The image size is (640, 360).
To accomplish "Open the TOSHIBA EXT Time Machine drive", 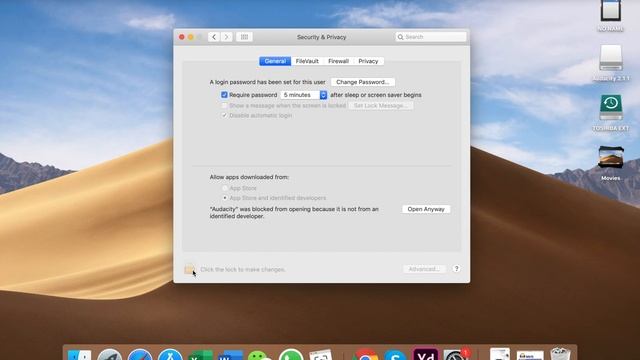I will click(x=611, y=113).
